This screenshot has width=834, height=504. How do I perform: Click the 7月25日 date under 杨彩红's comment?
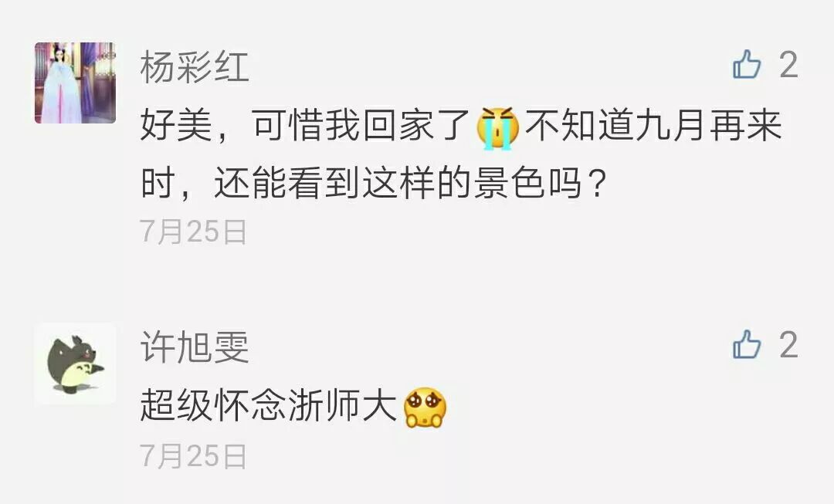(194, 232)
